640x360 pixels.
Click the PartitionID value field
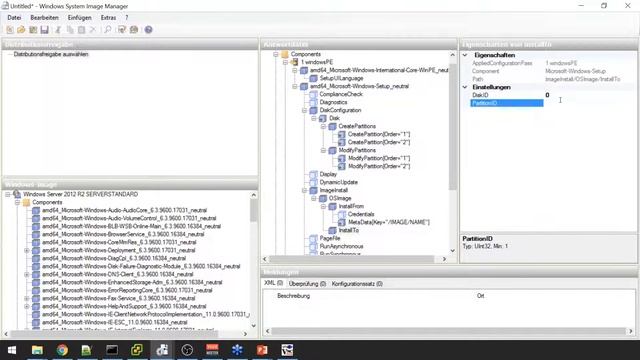click(x=590, y=103)
